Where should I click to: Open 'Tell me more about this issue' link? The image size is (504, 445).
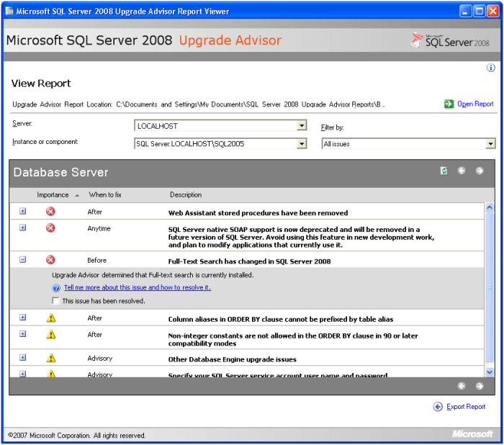(x=137, y=287)
